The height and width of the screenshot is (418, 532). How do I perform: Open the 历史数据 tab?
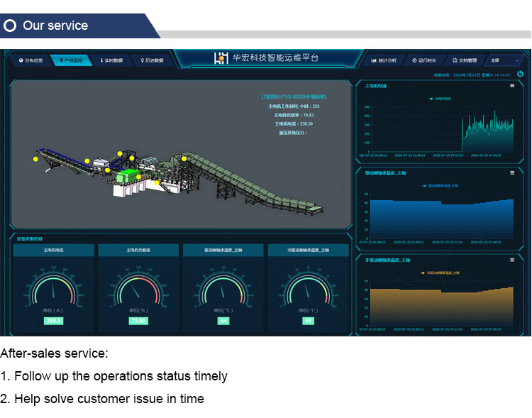152,60
